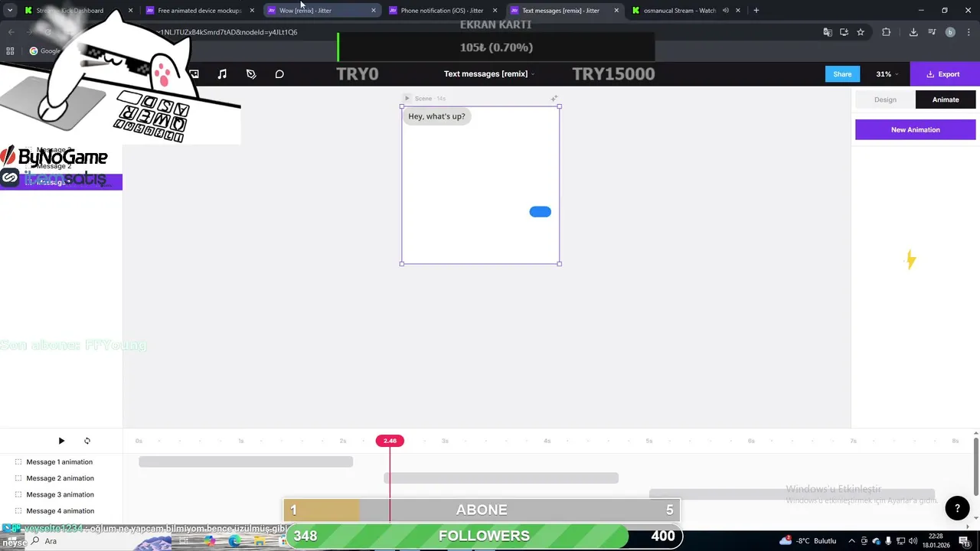Click the Message 3 animation row icon
The image size is (980, 551).
(18, 494)
